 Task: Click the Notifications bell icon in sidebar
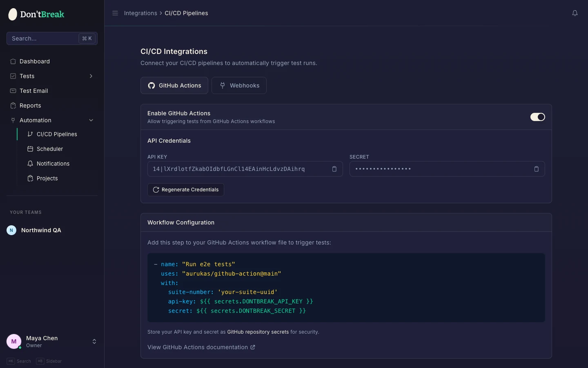click(x=30, y=164)
